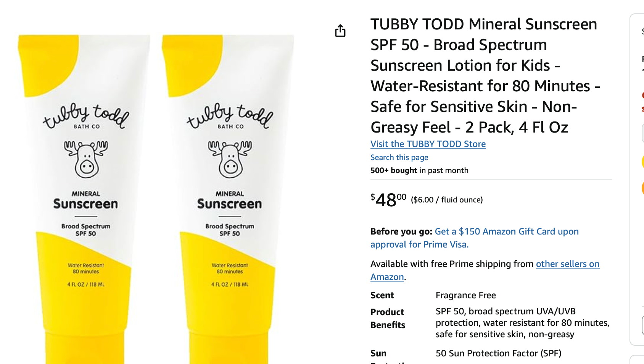Screen dimensions: 644x364
Task: Visit the TUBBY TODD Store link
Action: point(428,144)
